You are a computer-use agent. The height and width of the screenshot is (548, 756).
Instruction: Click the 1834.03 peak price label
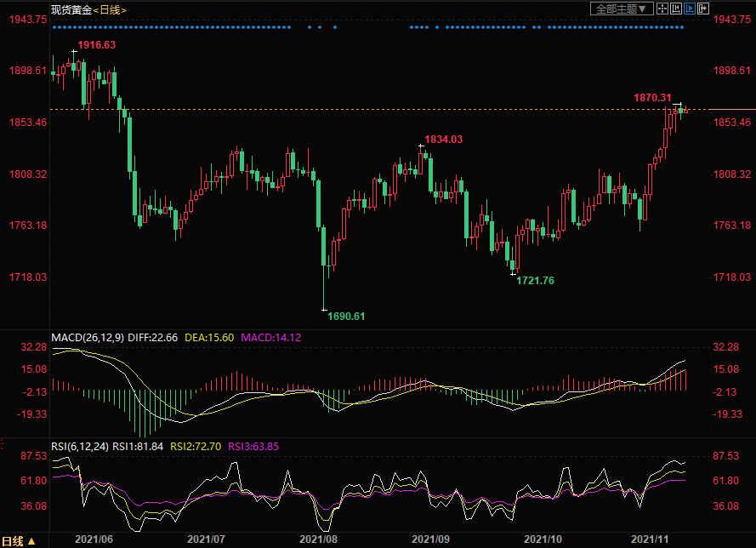click(443, 139)
